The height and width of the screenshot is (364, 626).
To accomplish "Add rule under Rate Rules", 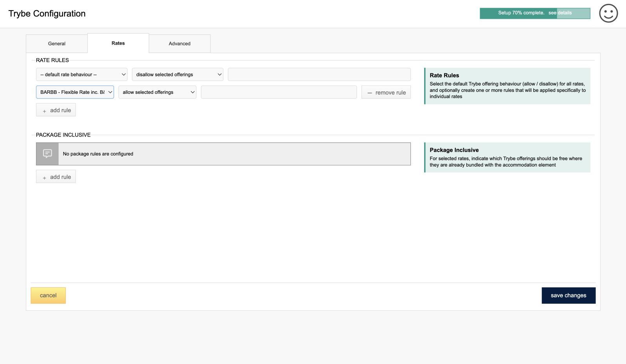I will click(56, 110).
